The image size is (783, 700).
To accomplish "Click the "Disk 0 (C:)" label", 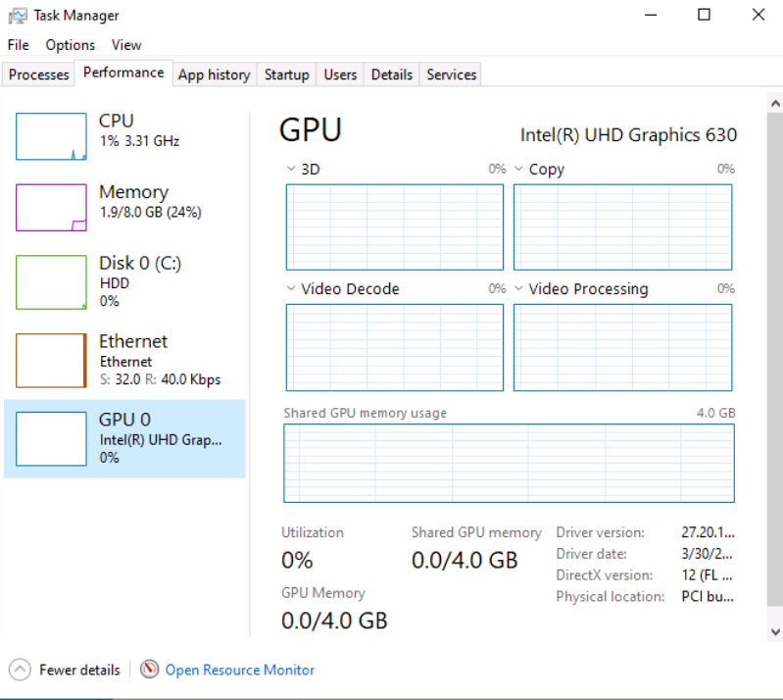I will click(140, 263).
